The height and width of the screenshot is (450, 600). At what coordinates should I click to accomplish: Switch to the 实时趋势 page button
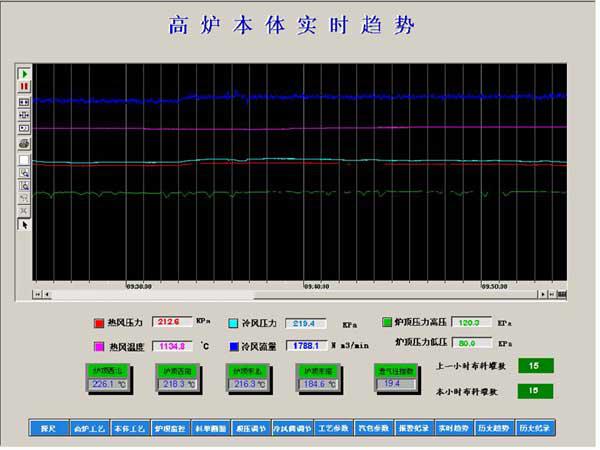click(454, 428)
